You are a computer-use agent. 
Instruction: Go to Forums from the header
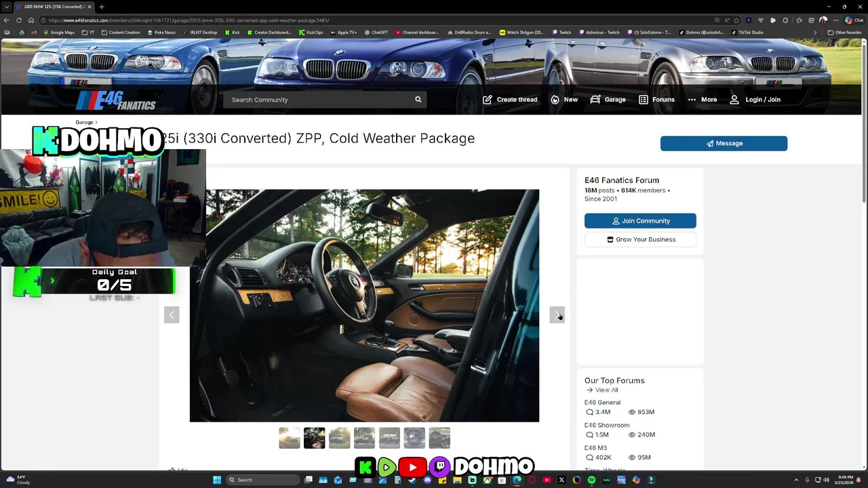pyautogui.click(x=656, y=100)
